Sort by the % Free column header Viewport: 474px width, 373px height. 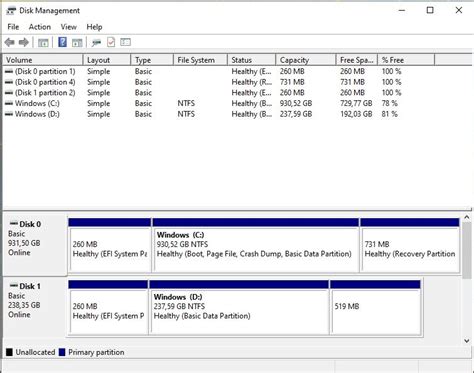click(406, 60)
